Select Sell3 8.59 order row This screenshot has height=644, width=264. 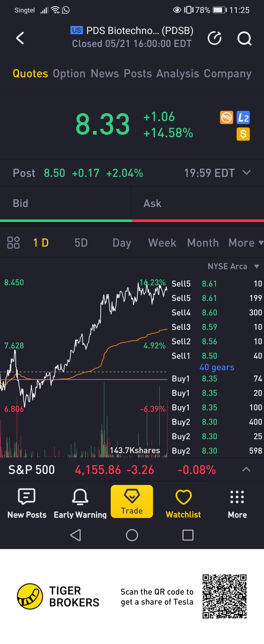pyautogui.click(x=217, y=327)
